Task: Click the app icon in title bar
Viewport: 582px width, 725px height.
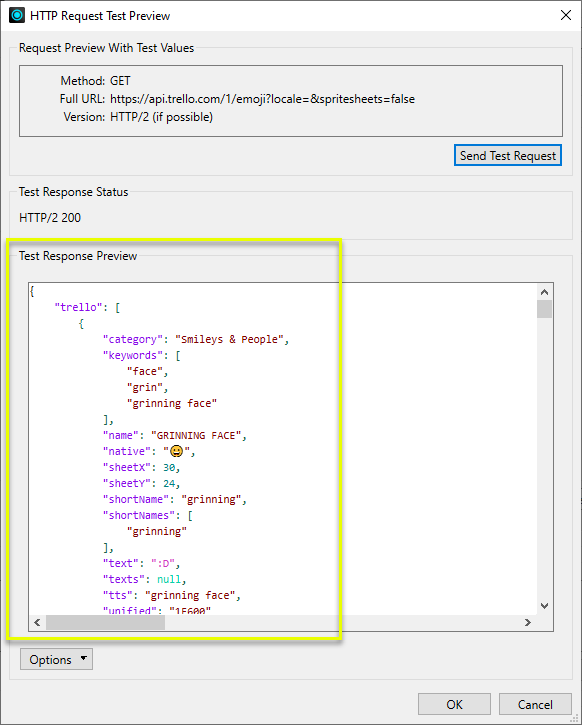Action: [17, 15]
